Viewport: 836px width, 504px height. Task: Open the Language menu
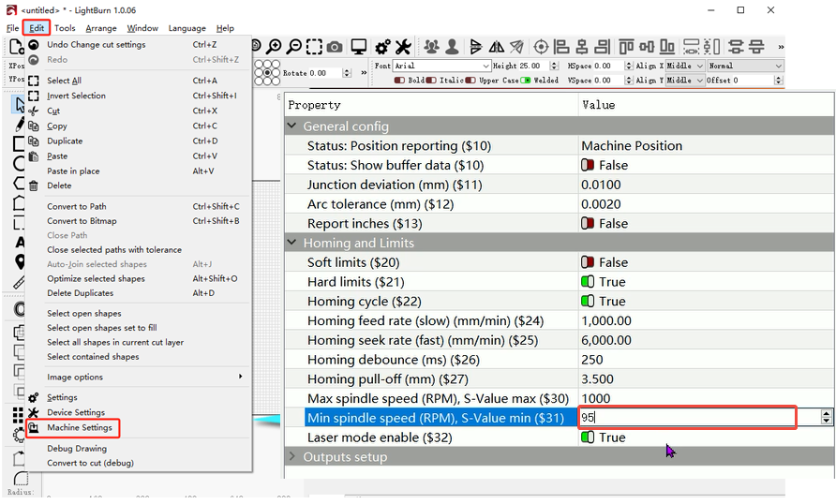click(187, 28)
